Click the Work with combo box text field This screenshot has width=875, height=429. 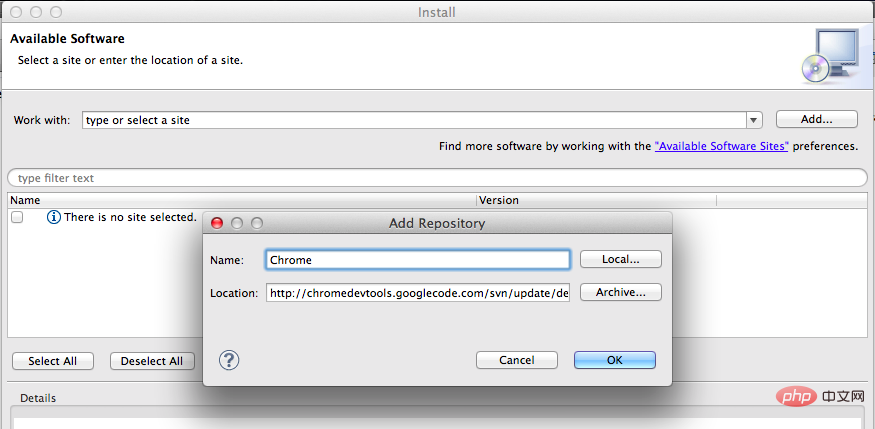415,120
